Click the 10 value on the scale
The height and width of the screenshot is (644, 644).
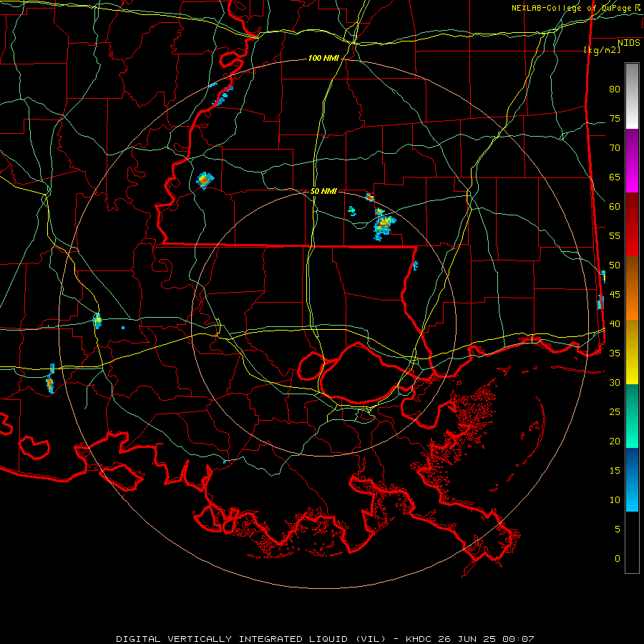click(615, 500)
